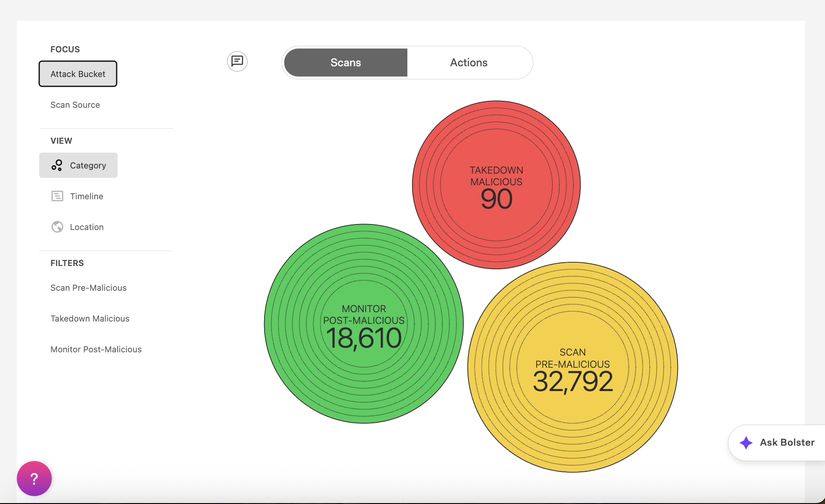
Task: Open the purple help question mark
Action: 34,478
